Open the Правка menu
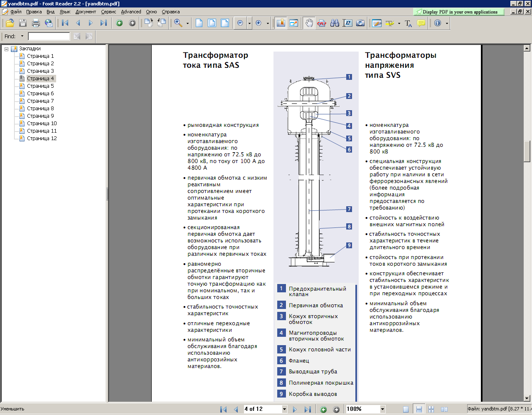 (34, 12)
